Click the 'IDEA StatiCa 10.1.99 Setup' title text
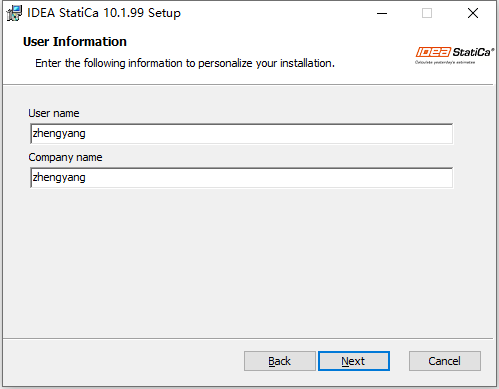Image resolution: width=499 pixels, height=389 pixels. pyautogui.click(x=104, y=13)
